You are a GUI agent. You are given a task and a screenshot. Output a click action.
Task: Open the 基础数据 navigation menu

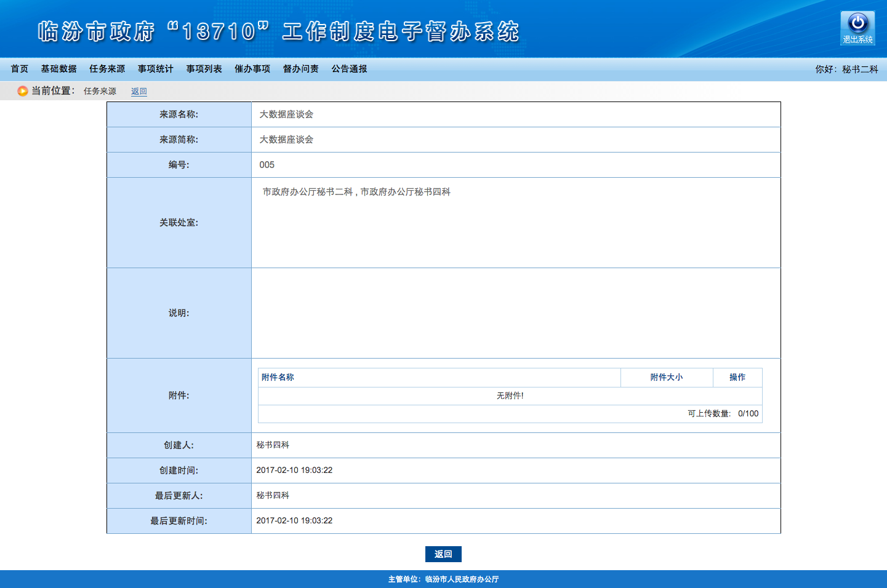click(59, 69)
